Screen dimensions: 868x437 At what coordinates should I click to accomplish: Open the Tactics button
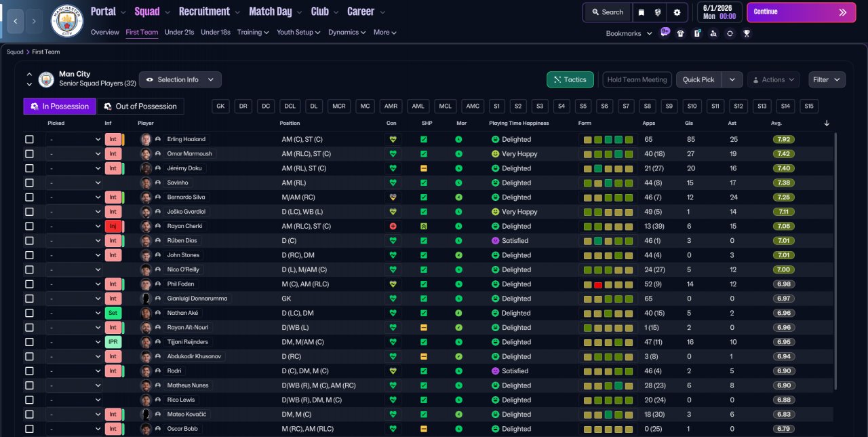[x=570, y=79]
